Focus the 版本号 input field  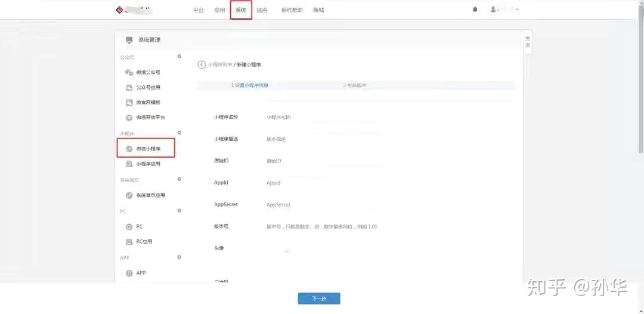[x=324, y=226]
